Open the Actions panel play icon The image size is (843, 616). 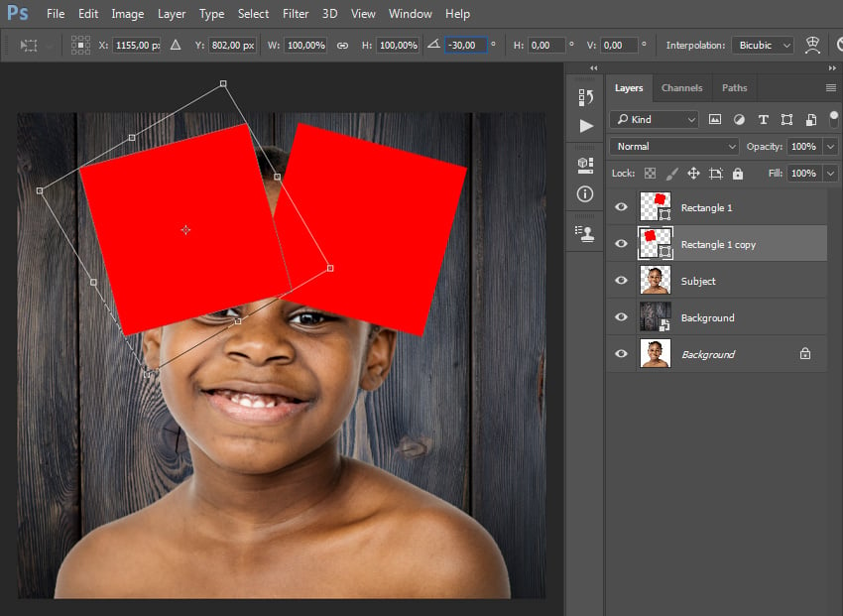pyautogui.click(x=586, y=126)
